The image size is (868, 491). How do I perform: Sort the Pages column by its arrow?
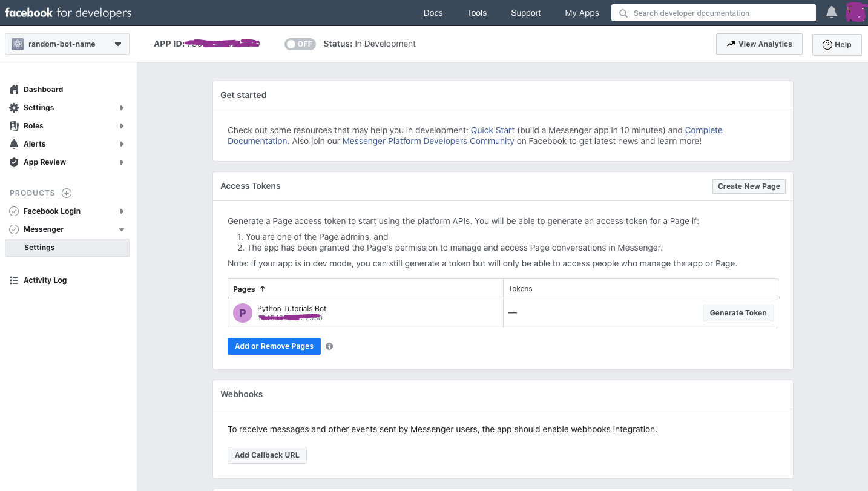pos(263,289)
